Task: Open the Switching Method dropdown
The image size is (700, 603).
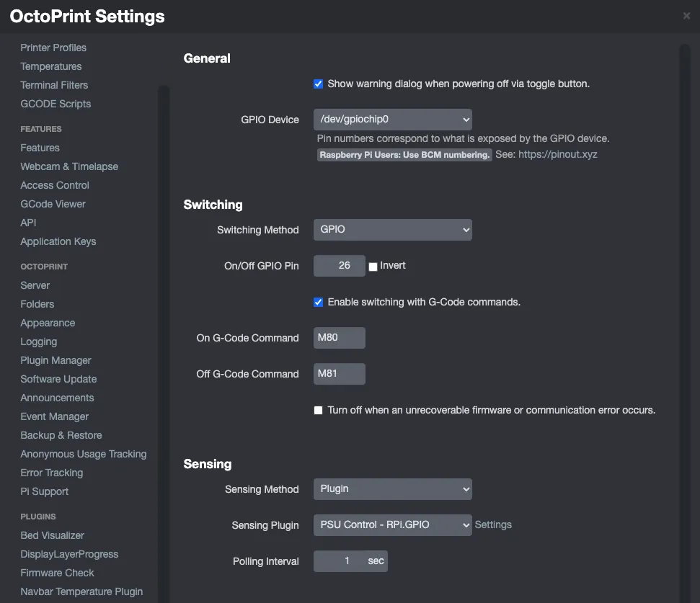Action: (392, 229)
